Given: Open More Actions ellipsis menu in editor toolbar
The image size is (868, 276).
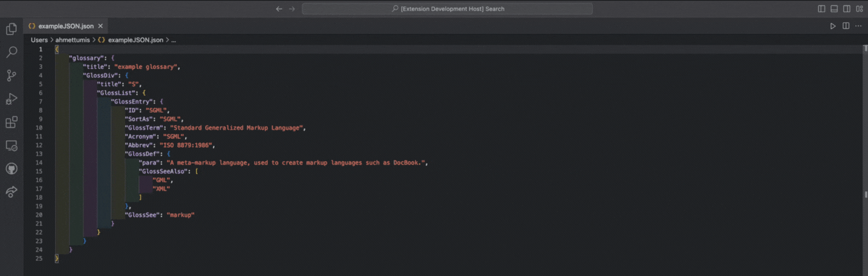Looking at the screenshot, I should click(858, 26).
